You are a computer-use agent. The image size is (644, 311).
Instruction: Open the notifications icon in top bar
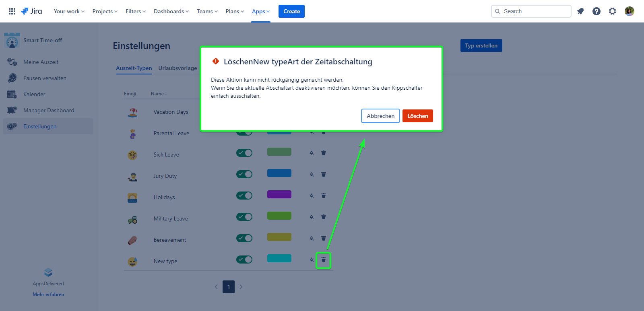tap(580, 11)
